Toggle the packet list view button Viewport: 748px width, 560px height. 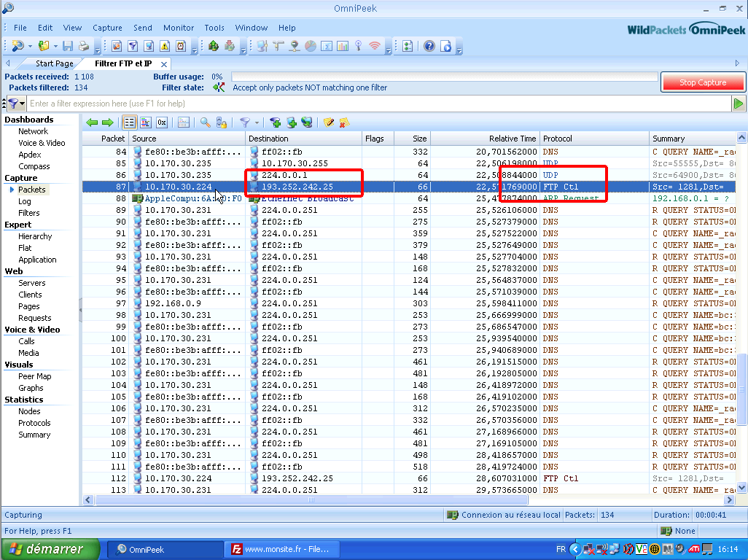coord(129,122)
